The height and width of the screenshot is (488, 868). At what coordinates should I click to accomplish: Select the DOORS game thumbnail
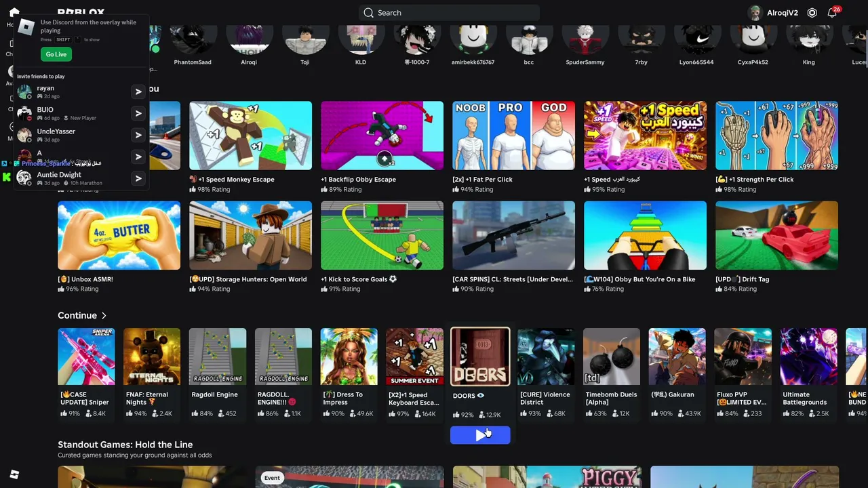click(480, 357)
